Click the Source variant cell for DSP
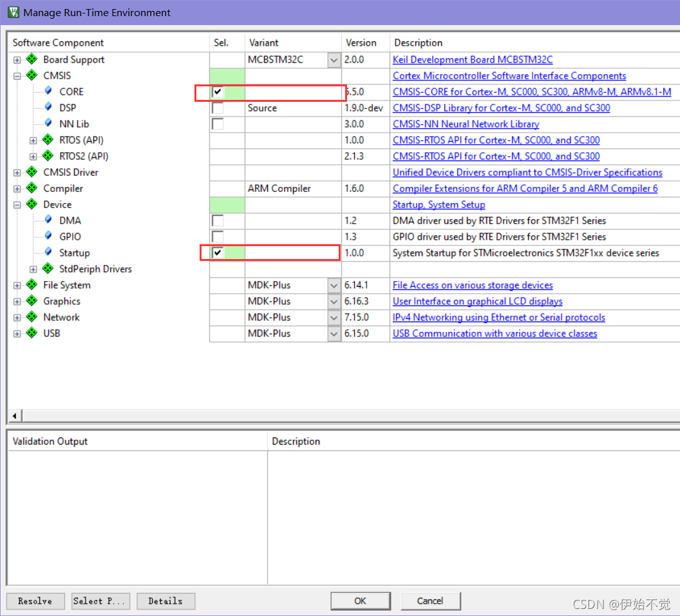This screenshot has width=680, height=616. pyautogui.click(x=293, y=108)
